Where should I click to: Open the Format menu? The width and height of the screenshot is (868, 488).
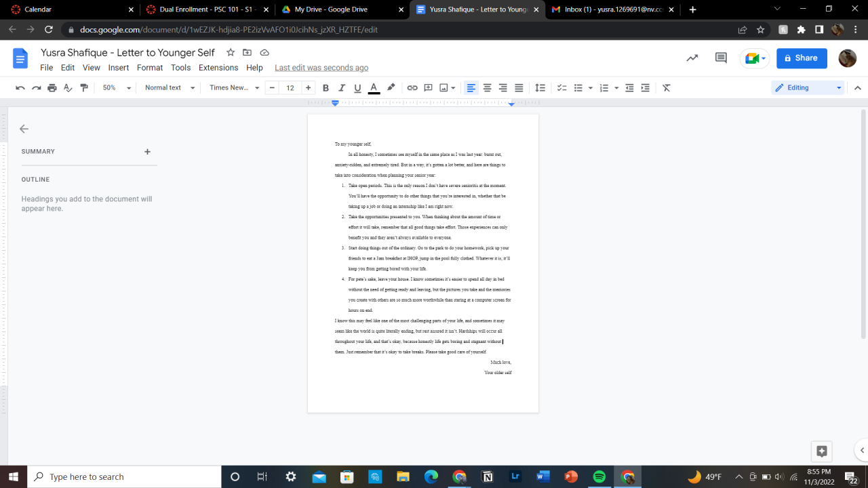150,68
